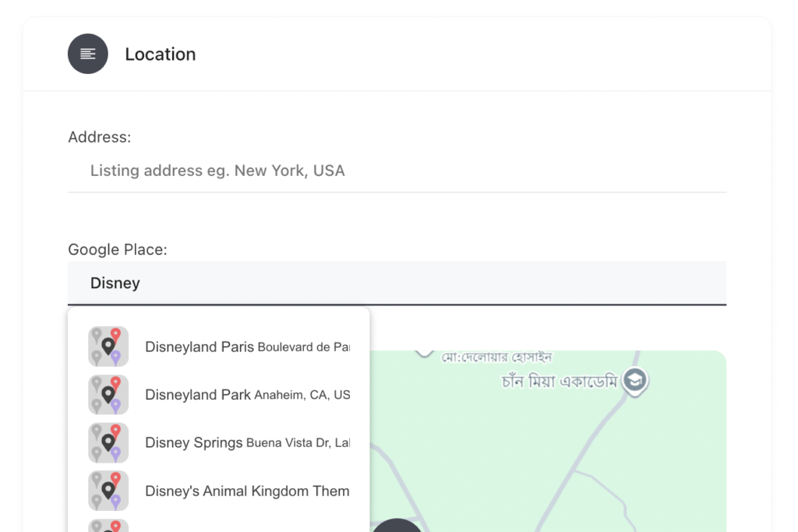Click the dark circular marker at map bottom
Viewport: 798px width, 532px height.
coord(397,526)
